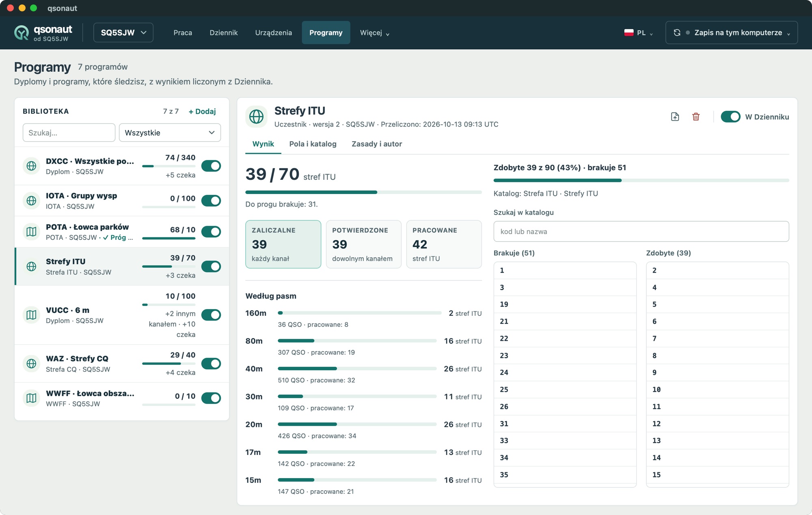
Task: Click the globe icon in the WAZ row
Action: pos(31,364)
